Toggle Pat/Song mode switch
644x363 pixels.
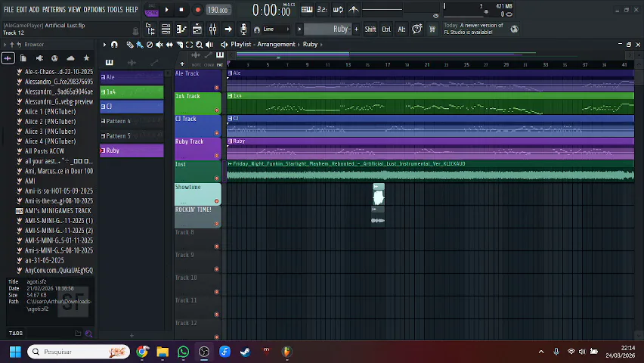(x=152, y=10)
